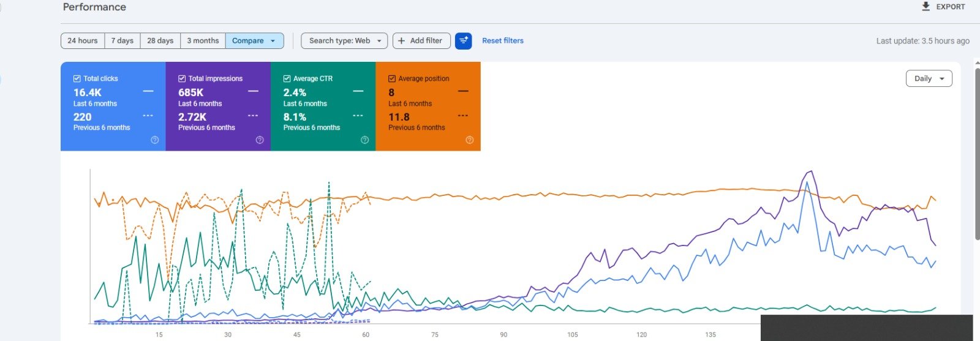980x341 pixels.
Task: Click plus icon in Add filter
Action: [x=401, y=41]
